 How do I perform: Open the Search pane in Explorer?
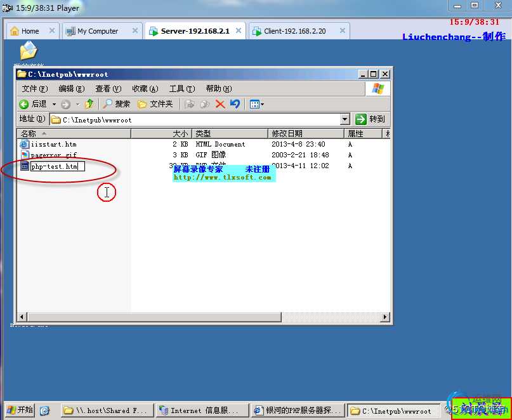pos(116,104)
